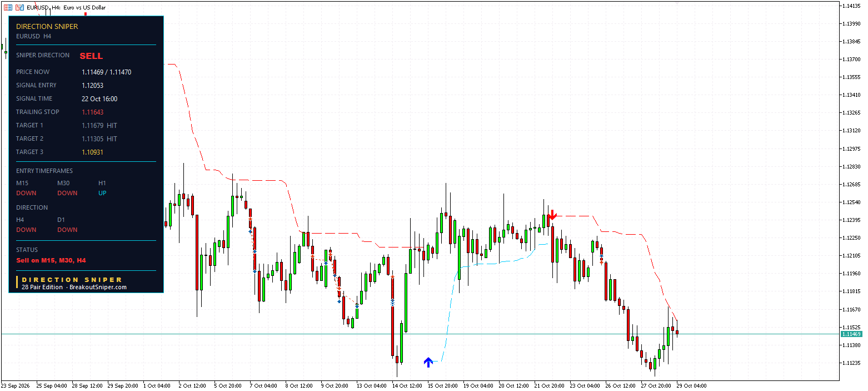Click the red down arrow sell signal marker

[x=552, y=216]
